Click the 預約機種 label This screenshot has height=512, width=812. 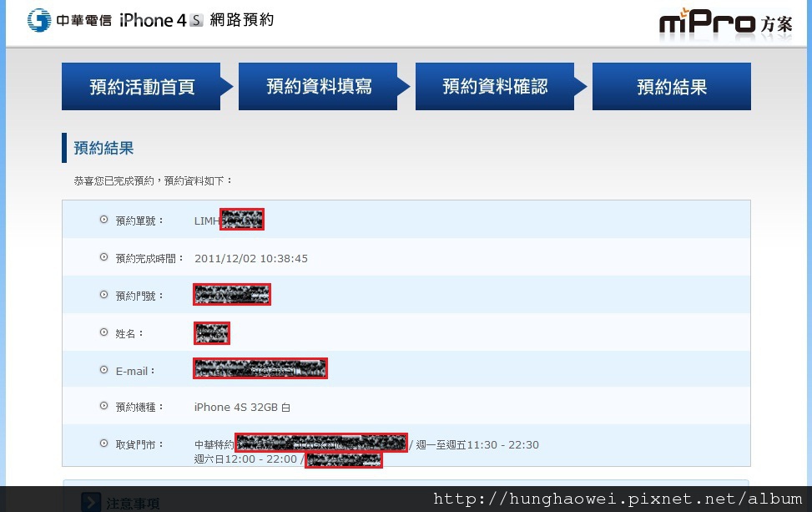click(x=139, y=408)
